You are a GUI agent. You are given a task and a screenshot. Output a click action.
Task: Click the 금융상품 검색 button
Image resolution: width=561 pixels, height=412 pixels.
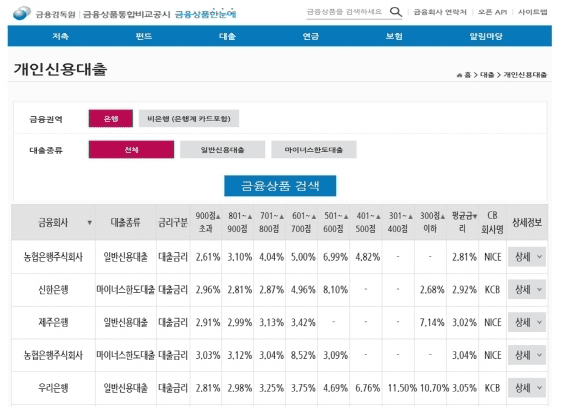(280, 186)
